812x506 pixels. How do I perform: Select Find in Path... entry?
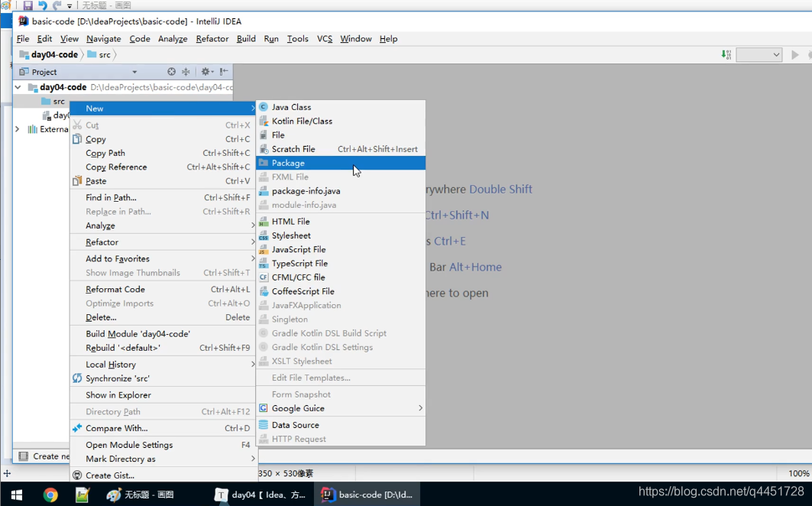pos(163,198)
